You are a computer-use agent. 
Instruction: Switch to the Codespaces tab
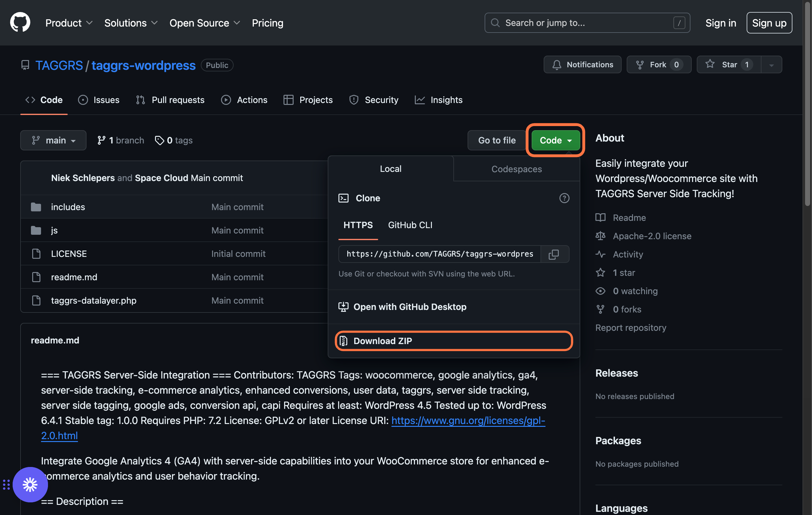[517, 168]
